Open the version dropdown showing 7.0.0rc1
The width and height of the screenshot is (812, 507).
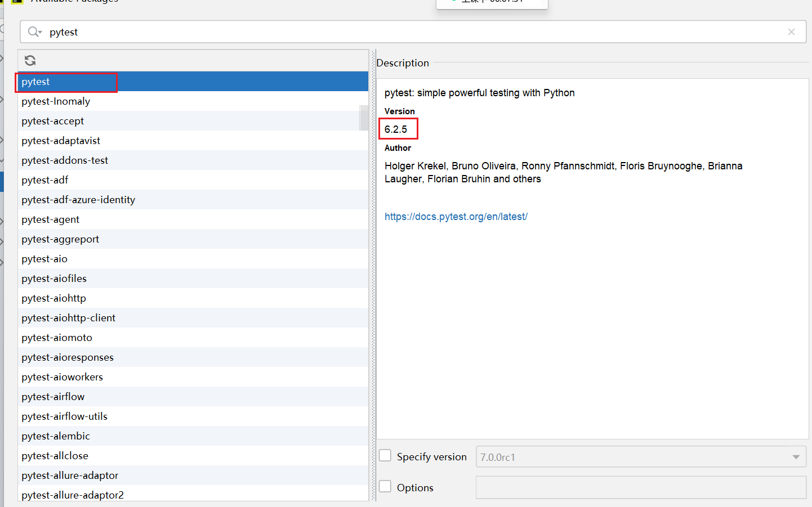[x=641, y=457]
